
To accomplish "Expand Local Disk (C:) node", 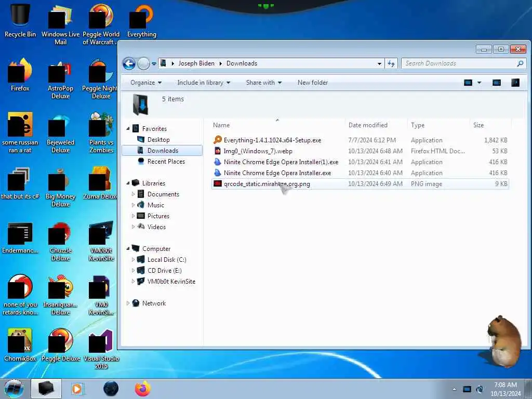I will click(134, 260).
